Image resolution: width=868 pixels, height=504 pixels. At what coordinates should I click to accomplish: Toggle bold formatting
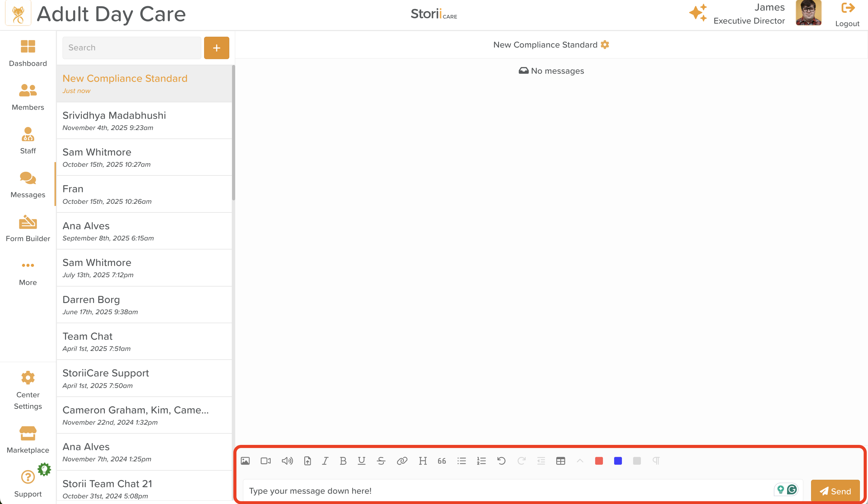point(343,461)
